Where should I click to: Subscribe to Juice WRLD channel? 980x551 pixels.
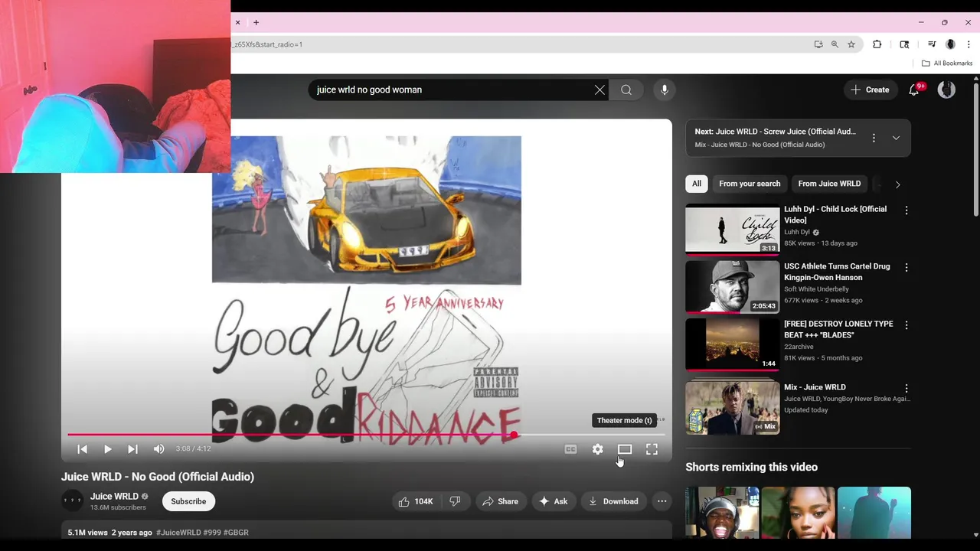(x=188, y=501)
